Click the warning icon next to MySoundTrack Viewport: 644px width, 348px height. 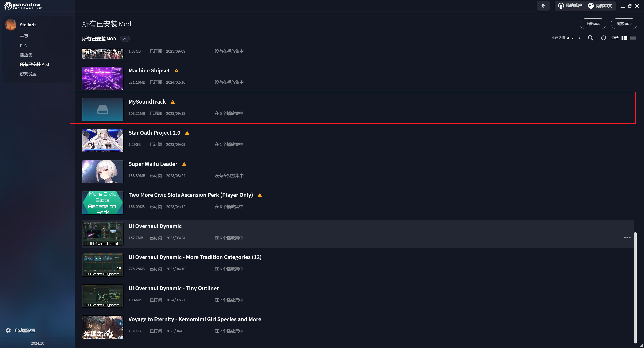click(x=173, y=102)
